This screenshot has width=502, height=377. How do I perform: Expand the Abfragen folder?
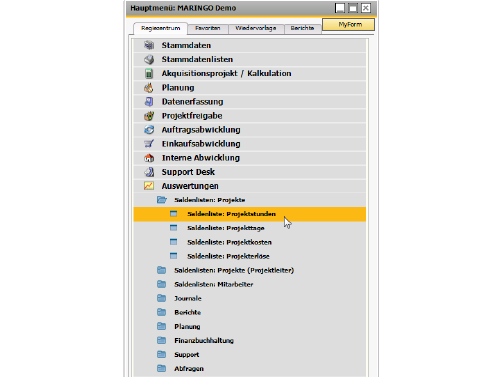point(250,368)
